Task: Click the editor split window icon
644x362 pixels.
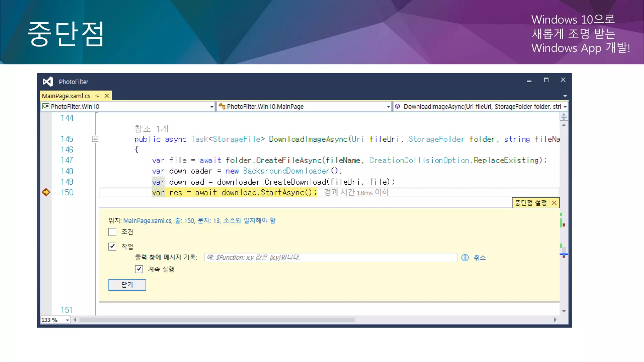Action: tap(564, 117)
